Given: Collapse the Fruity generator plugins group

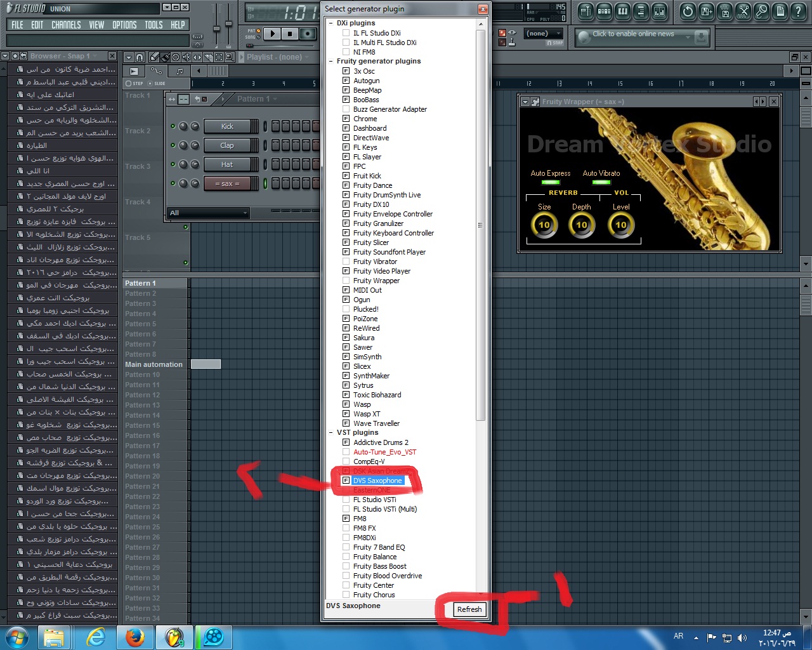Looking at the screenshot, I should pos(331,62).
